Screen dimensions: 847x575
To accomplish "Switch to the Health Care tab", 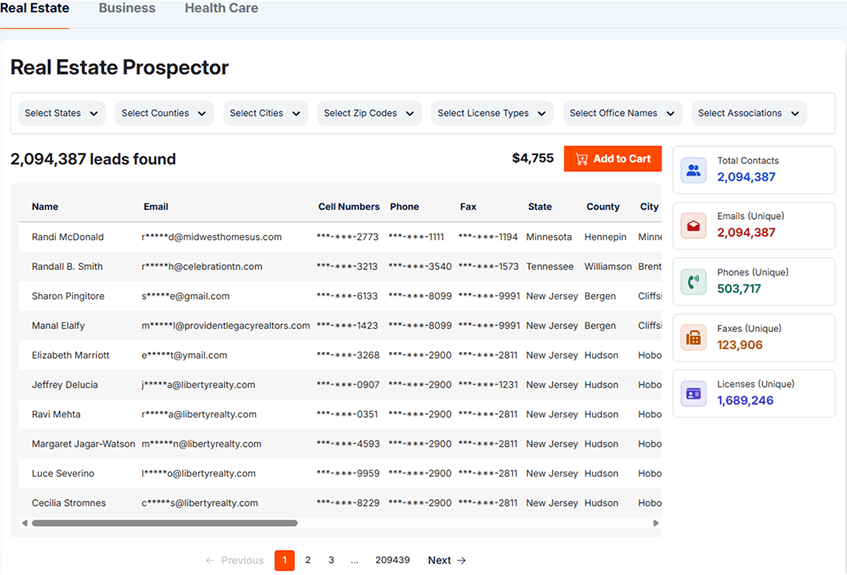I will point(221,8).
